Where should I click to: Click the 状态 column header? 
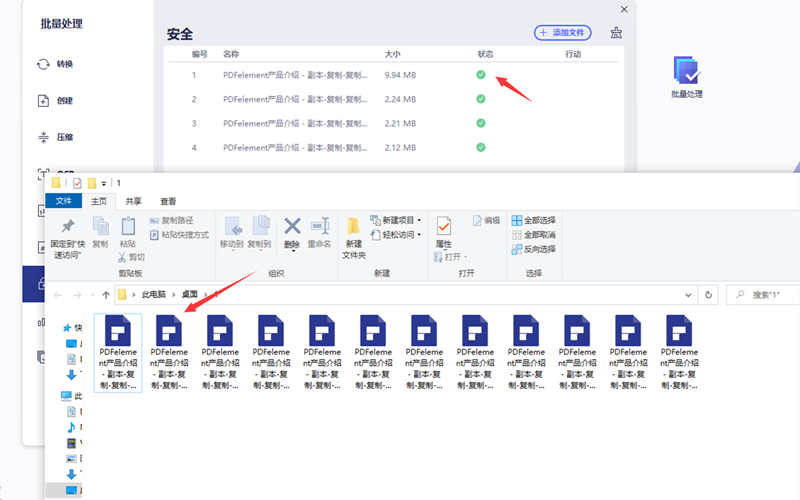[485, 54]
